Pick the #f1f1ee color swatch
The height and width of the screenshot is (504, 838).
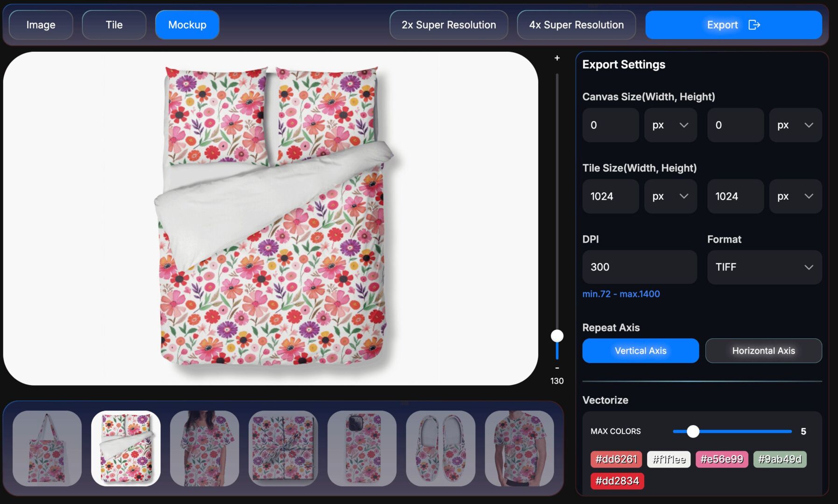[669, 459]
